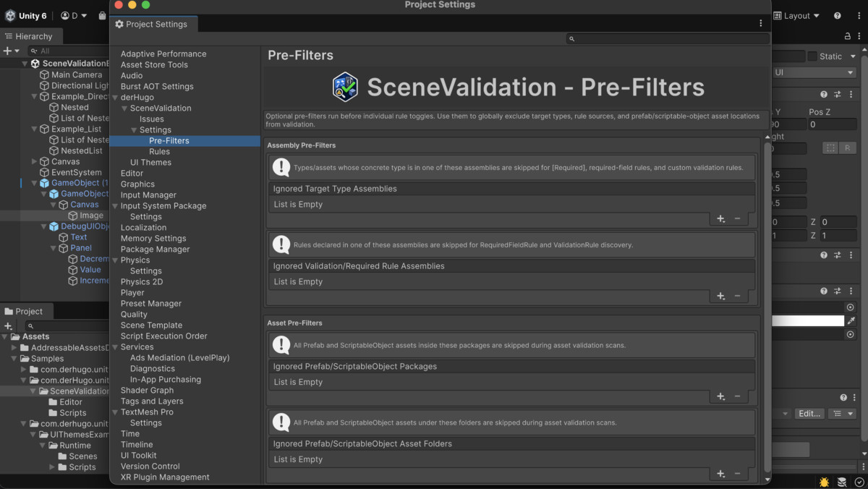The image size is (868, 489).
Task: Click the Rect Transform blueprint mode icon
Action: coord(830,148)
